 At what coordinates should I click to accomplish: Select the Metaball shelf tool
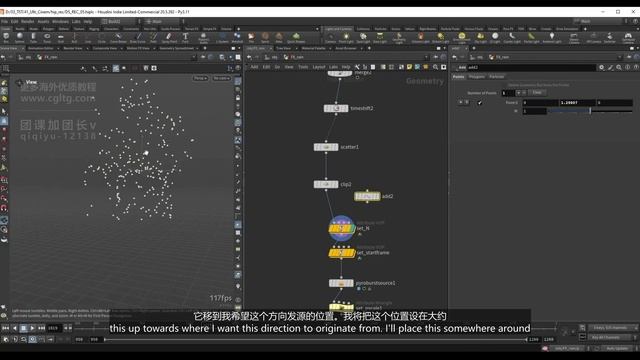tap(237, 38)
